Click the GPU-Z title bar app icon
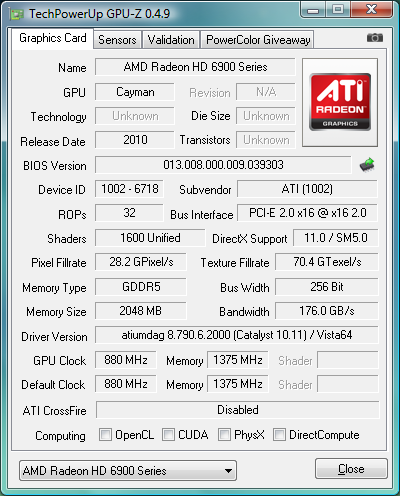Viewport: 400px width, 496px height. (x=17, y=14)
